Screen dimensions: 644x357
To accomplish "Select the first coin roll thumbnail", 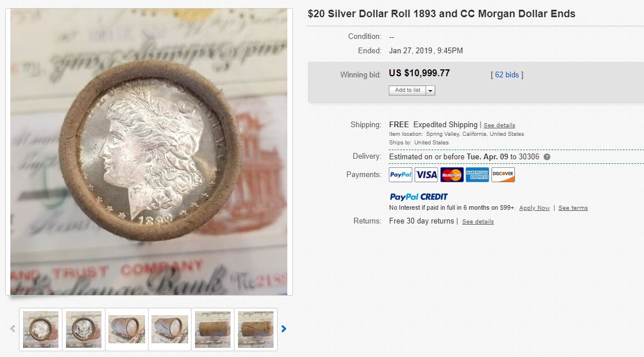I will pos(41,329).
